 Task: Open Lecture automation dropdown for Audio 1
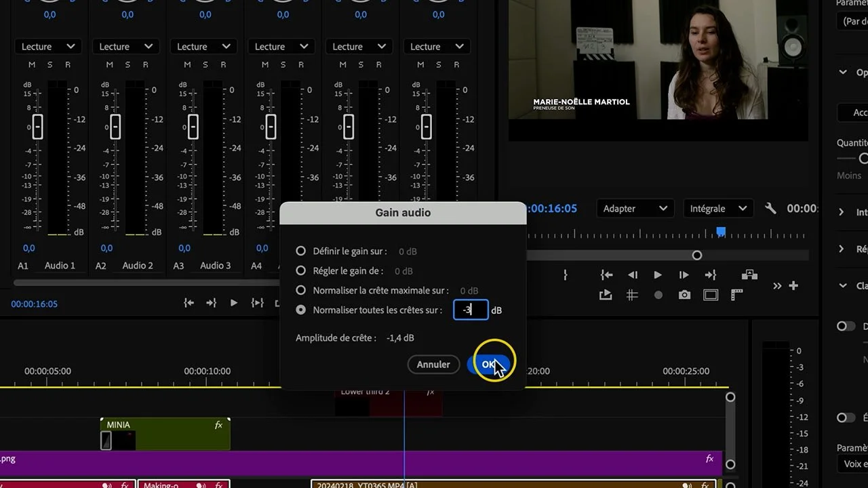click(48, 47)
